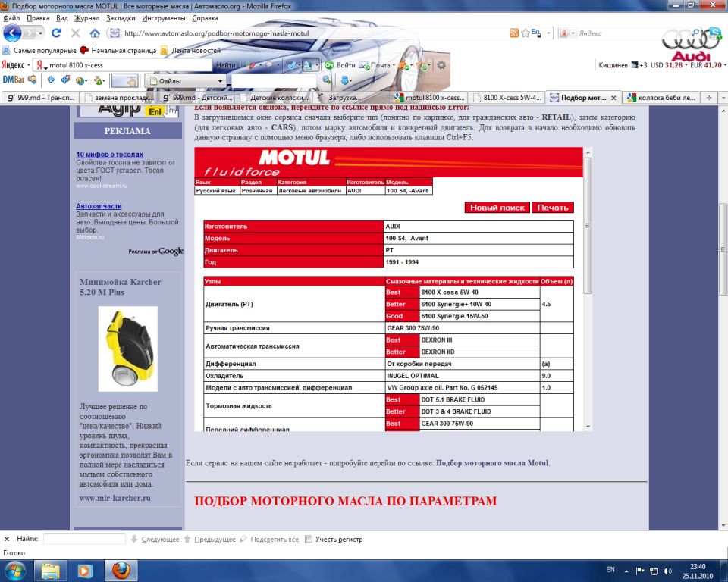Open Windows Media Player from the taskbar

pos(84,571)
